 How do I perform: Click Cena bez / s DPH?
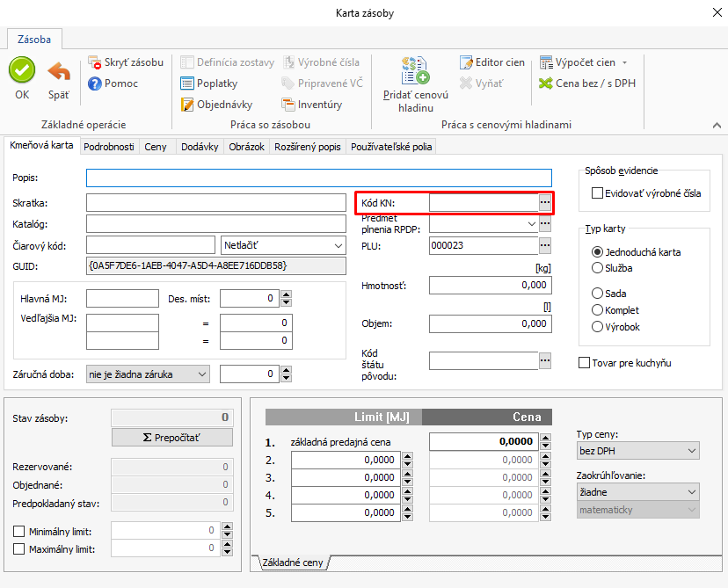[x=587, y=83]
